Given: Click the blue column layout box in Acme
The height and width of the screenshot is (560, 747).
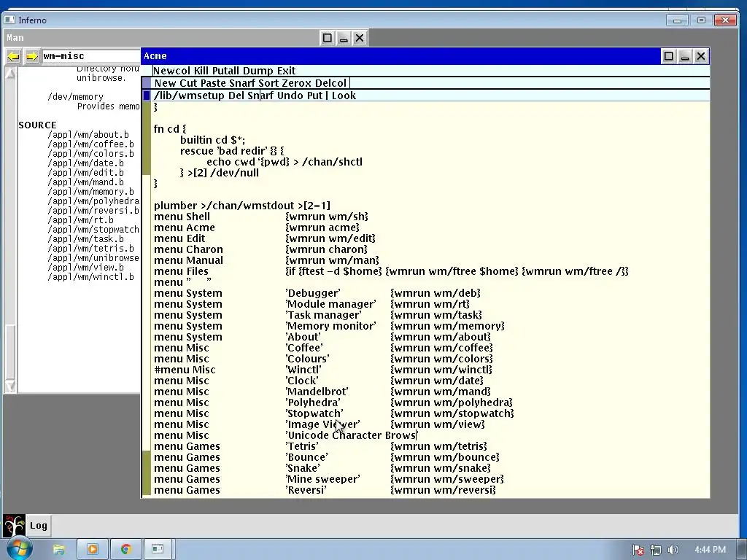Looking at the screenshot, I should [x=146, y=83].
